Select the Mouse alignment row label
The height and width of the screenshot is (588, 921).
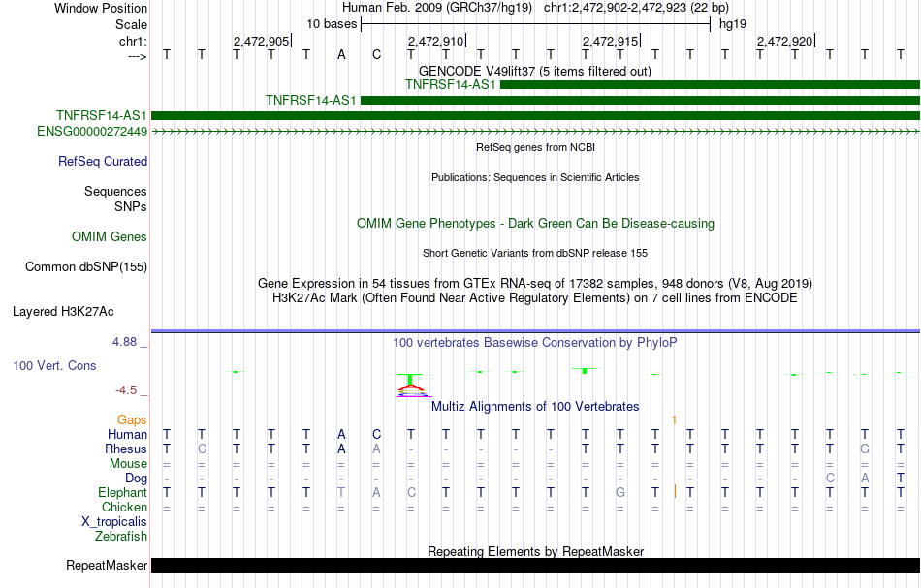(128, 464)
